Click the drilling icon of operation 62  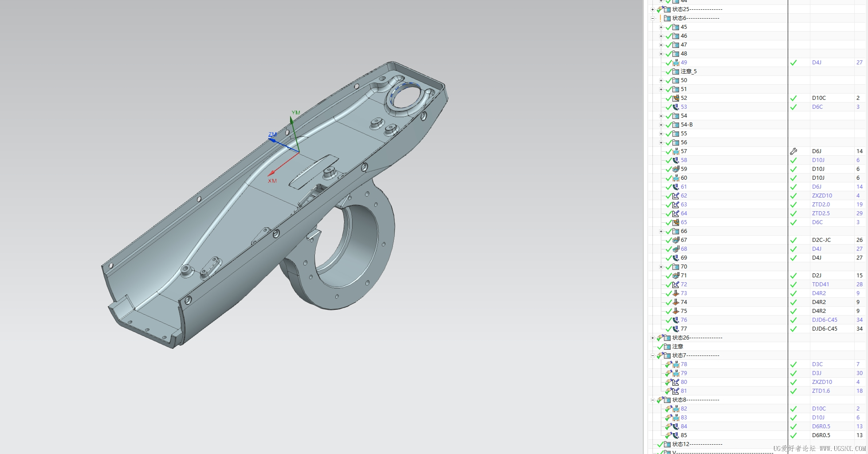676,196
